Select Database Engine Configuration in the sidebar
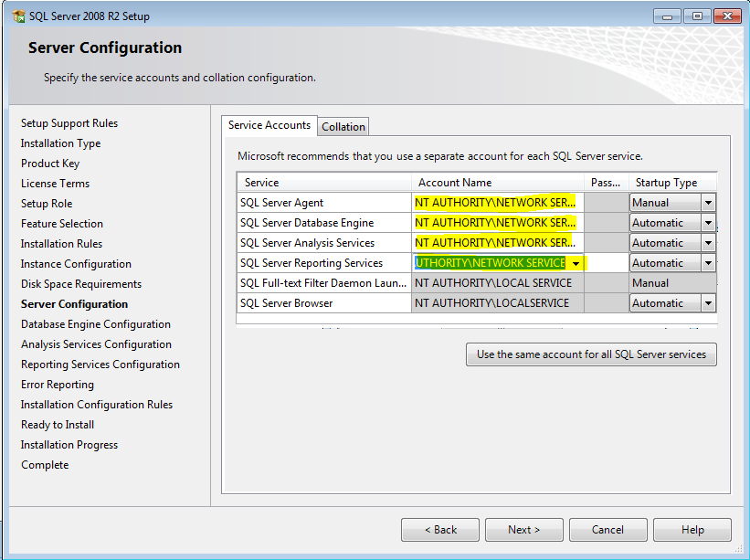The width and height of the screenshot is (750, 560). (x=95, y=323)
